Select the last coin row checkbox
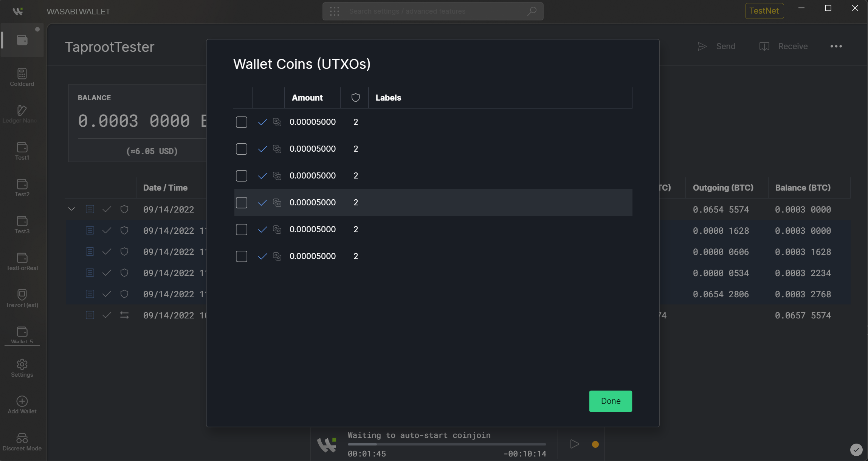 tap(241, 256)
